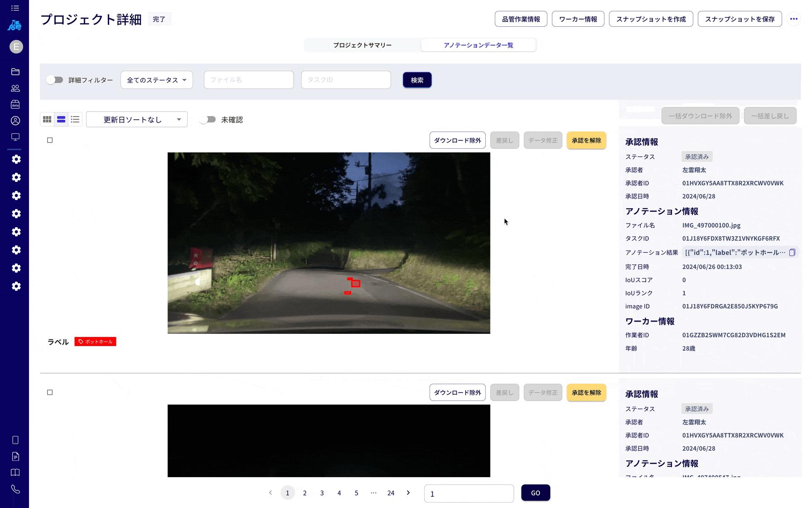Copy the annotation result JSON
The image size is (812, 508).
click(792, 253)
